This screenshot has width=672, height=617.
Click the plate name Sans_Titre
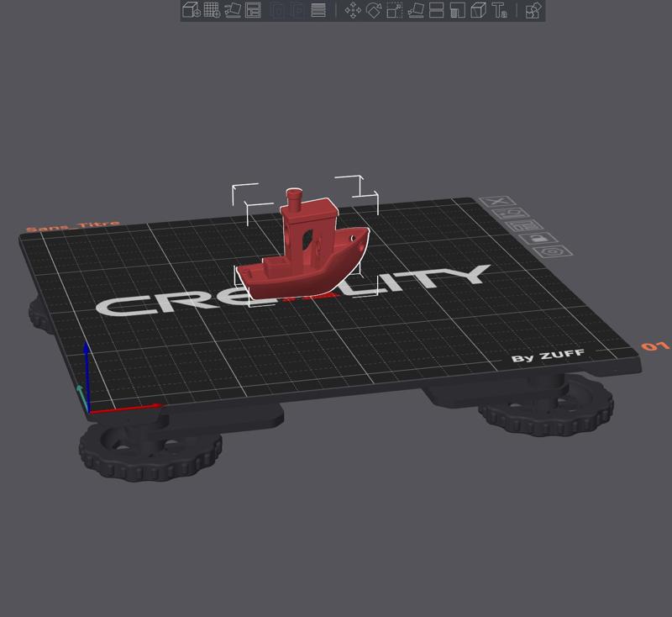[73, 225]
